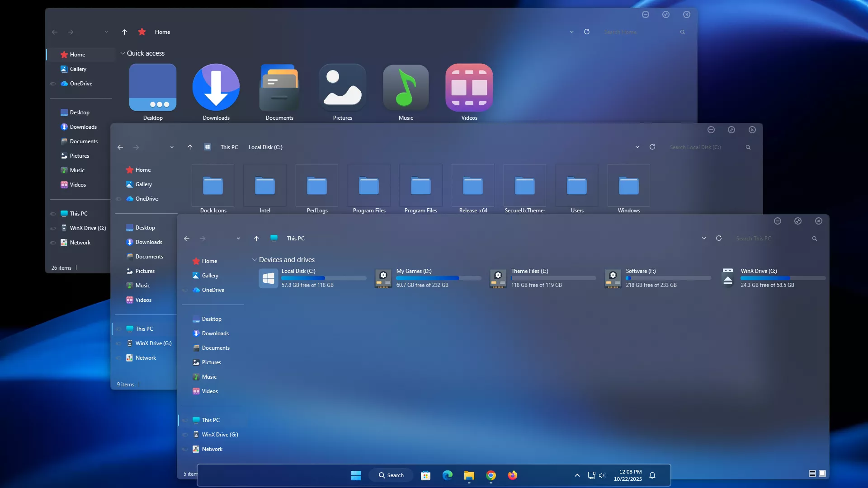
Task: Click the up arrow in the Home window
Action: click(124, 32)
